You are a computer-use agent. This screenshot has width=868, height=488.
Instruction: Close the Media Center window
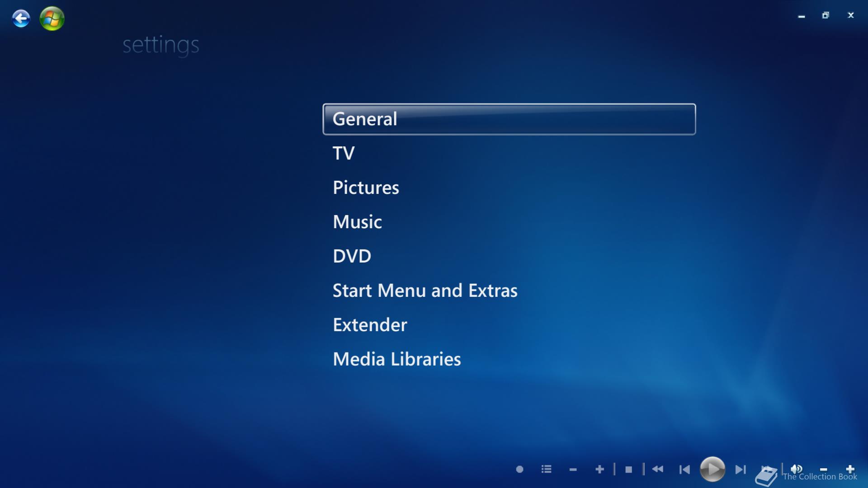850,15
